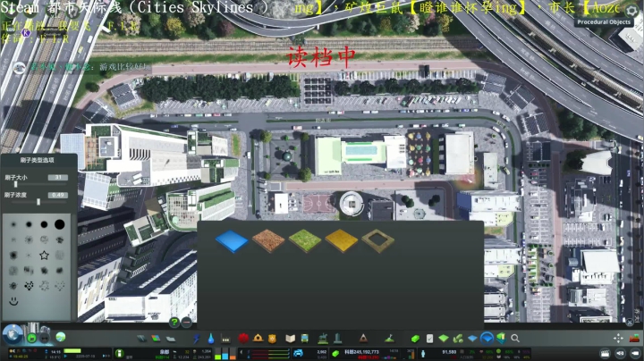Select the yellow sand surface tile
This screenshot has height=361, width=644.
click(342, 240)
